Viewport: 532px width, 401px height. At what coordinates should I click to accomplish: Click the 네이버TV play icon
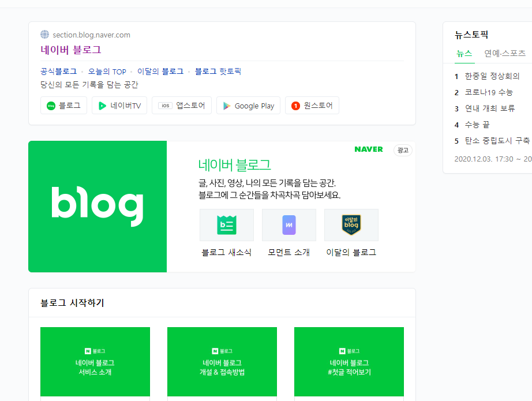tap(102, 106)
